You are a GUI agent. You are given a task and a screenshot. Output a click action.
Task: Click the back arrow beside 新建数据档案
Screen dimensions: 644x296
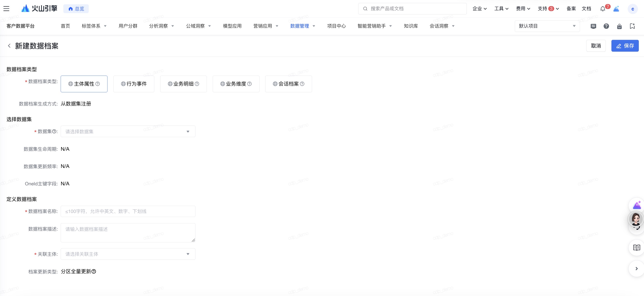click(9, 46)
